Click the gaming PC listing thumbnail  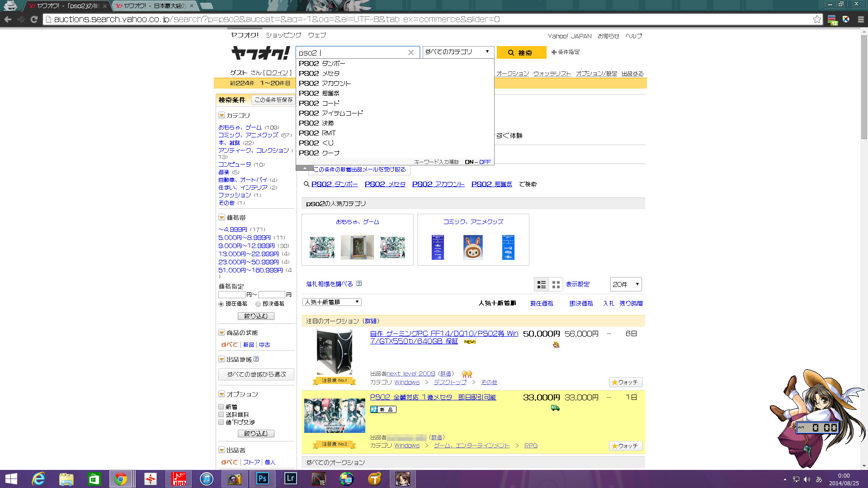tap(334, 352)
